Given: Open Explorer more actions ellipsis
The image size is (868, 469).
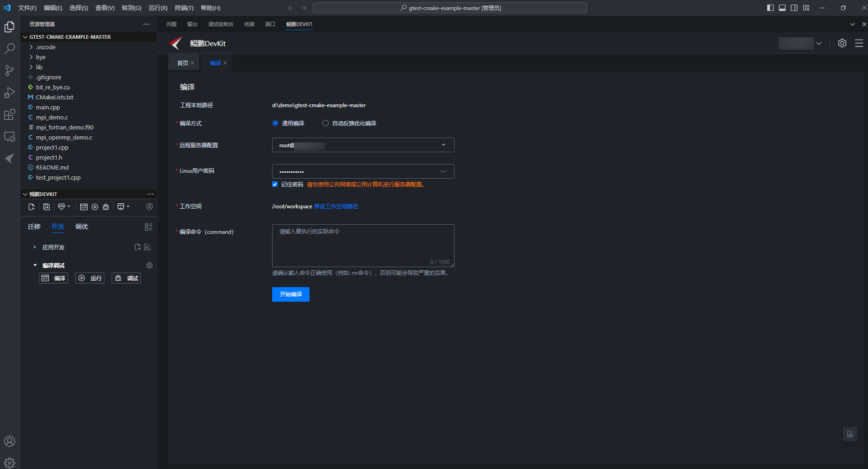Looking at the screenshot, I should [146, 24].
